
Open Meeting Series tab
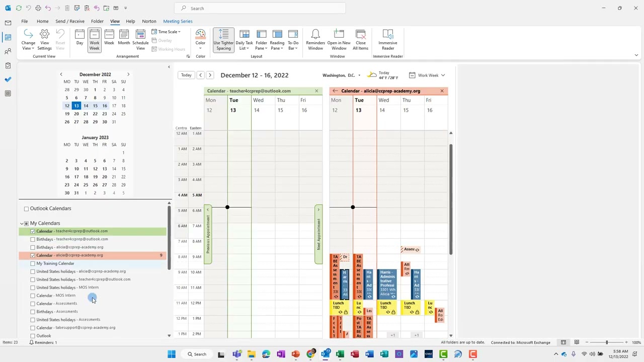(178, 21)
